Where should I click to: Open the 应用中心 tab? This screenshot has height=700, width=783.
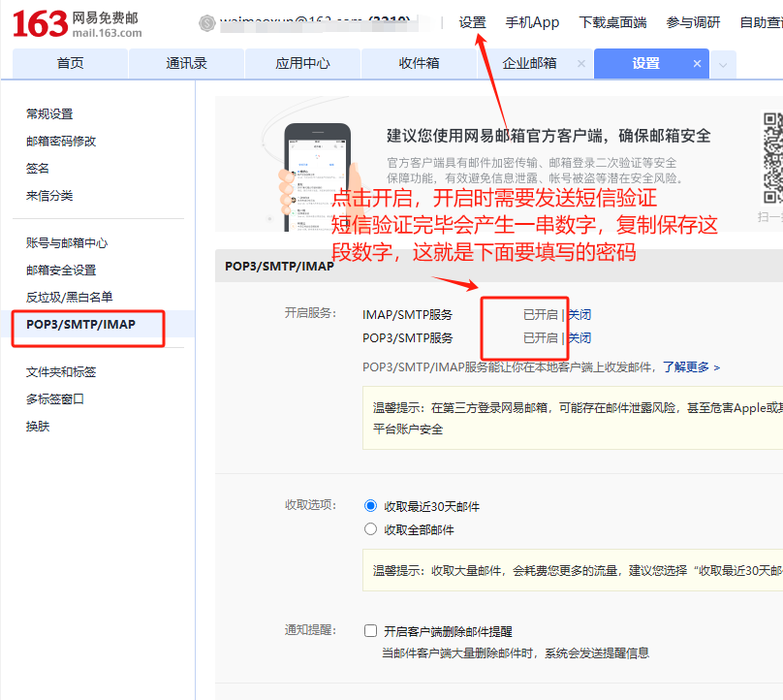coord(302,63)
